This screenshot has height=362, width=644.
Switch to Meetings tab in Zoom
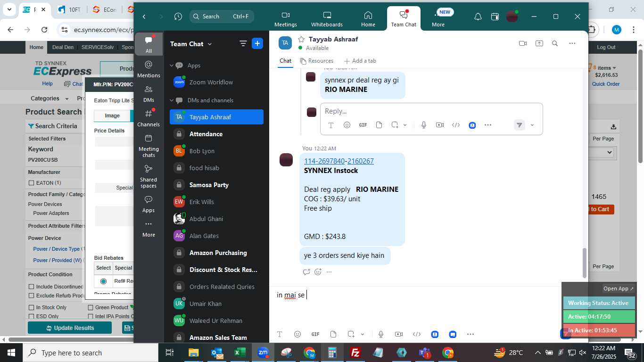[x=286, y=19]
